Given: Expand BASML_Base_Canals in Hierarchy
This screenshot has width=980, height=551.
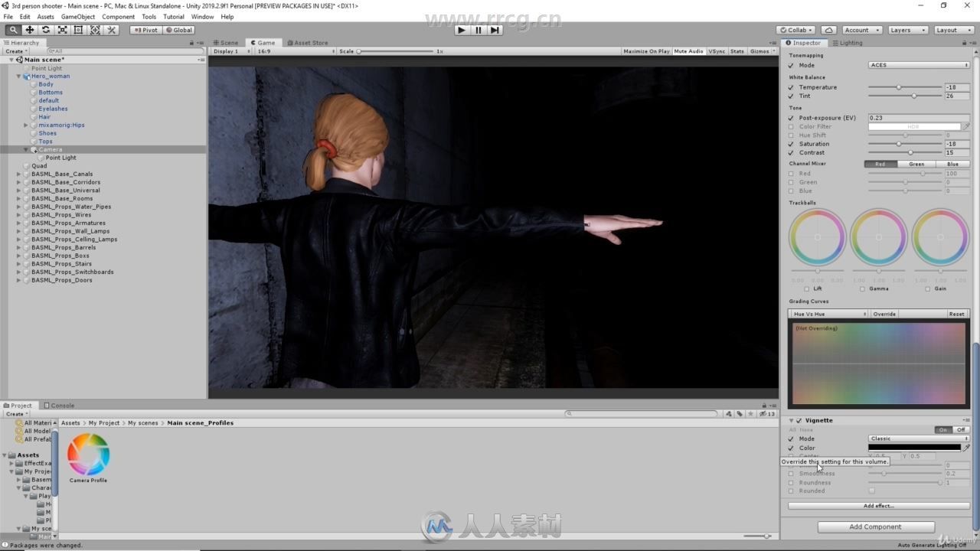Looking at the screenshot, I should pyautogui.click(x=18, y=174).
